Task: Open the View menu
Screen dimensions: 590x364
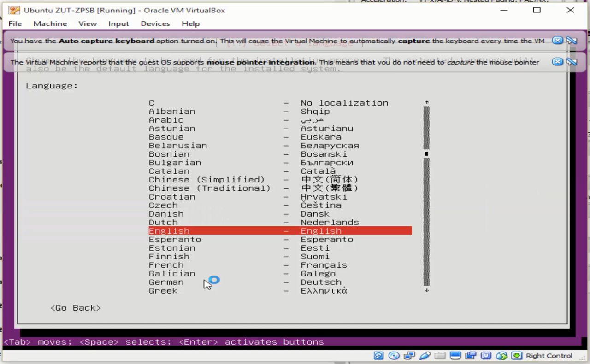Action: (88, 23)
